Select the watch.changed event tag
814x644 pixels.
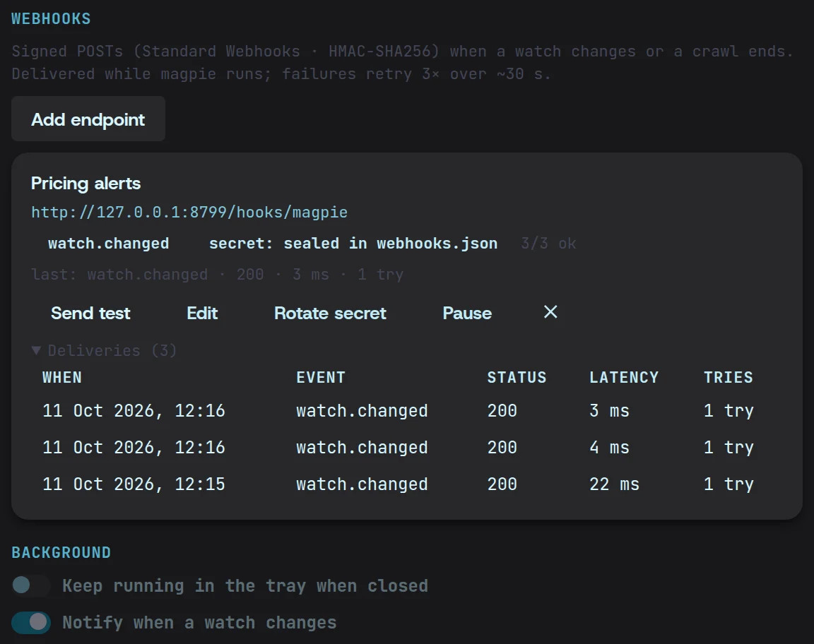[x=109, y=244]
